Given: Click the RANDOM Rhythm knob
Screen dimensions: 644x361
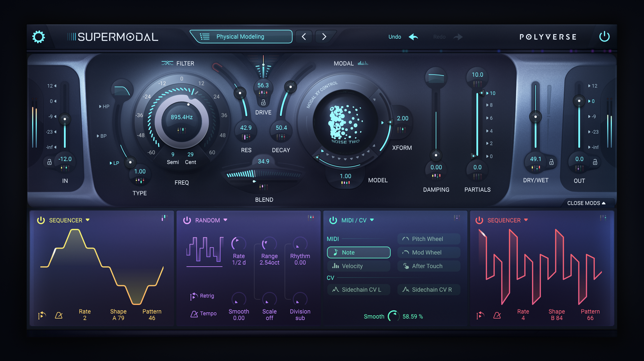Looking at the screenshot, I should [x=300, y=244].
